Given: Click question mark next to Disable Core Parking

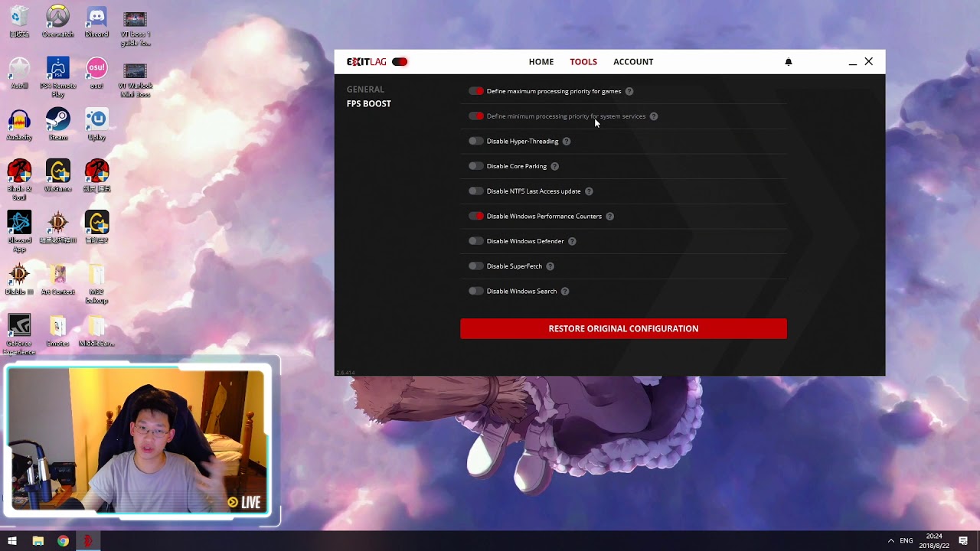Looking at the screenshot, I should 555,166.
